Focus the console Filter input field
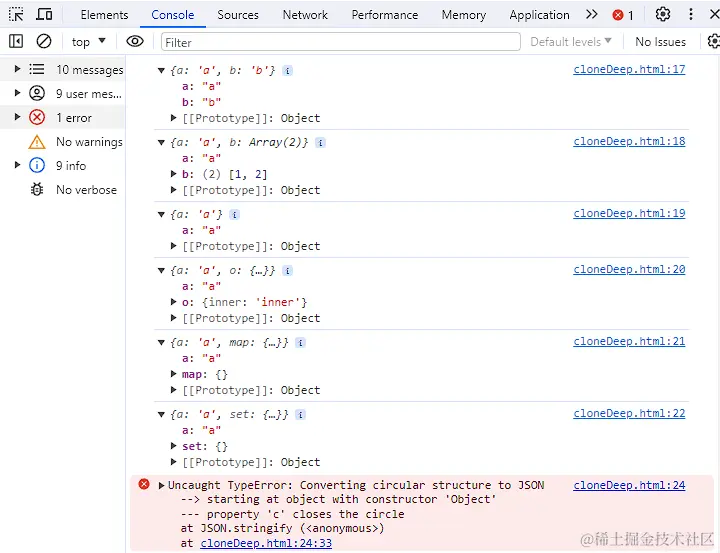This screenshot has height=553, width=720. 341,42
